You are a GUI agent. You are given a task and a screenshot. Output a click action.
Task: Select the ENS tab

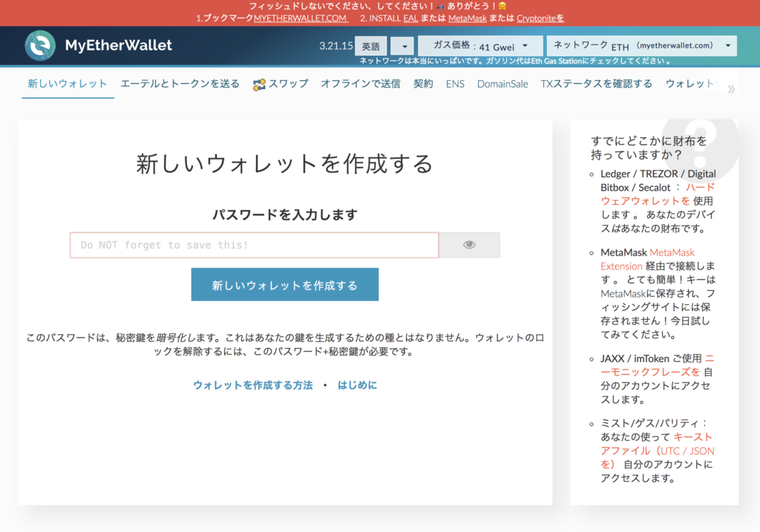tap(455, 84)
